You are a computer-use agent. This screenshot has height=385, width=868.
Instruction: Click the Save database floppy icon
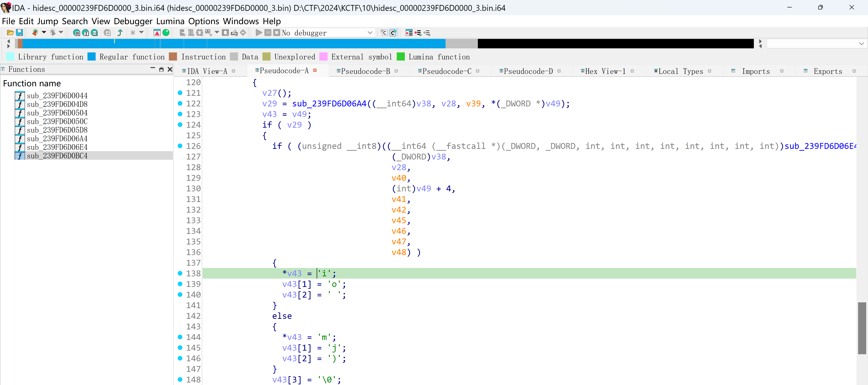tap(19, 33)
